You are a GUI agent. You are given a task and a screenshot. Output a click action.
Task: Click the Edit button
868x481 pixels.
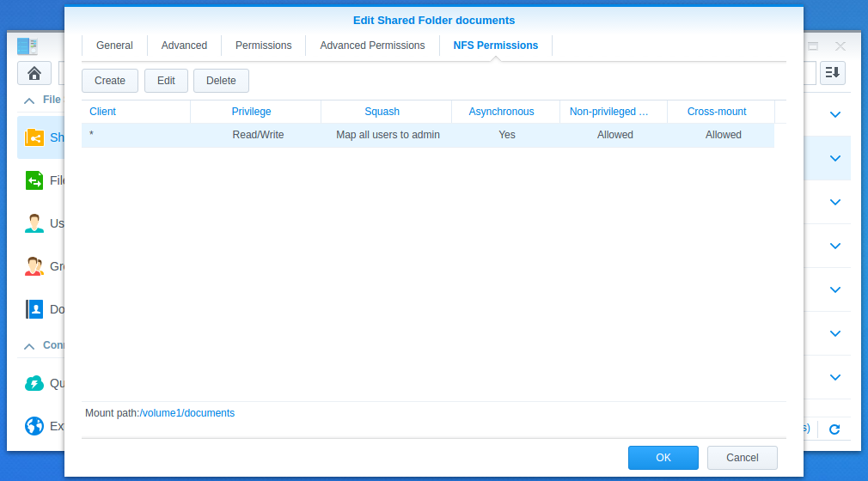pyautogui.click(x=166, y=81)
